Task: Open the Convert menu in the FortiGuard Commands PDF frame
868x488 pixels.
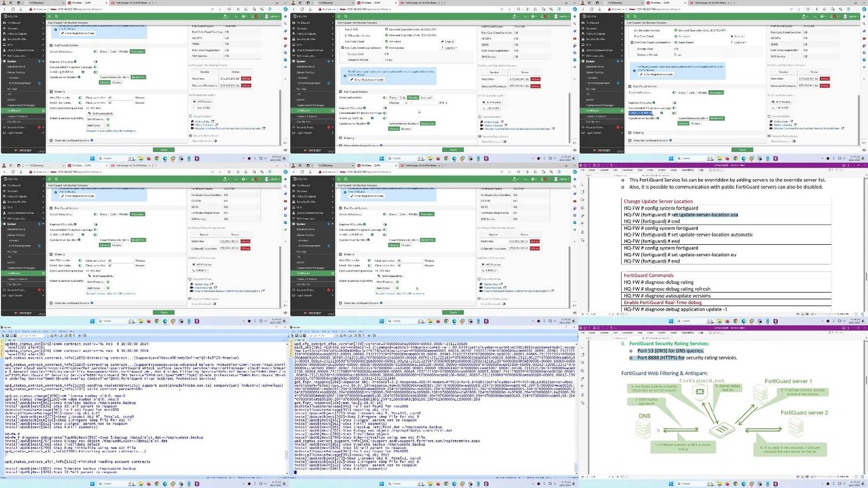Action: click(604, 170)
